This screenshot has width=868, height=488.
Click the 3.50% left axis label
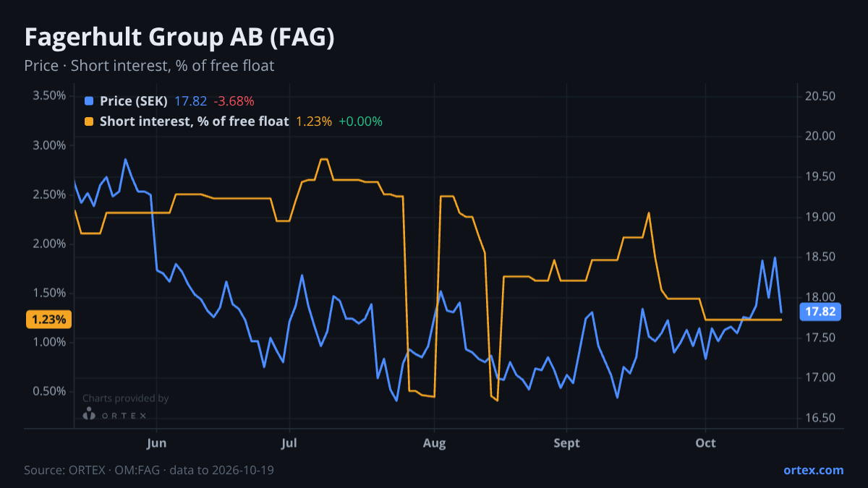[50, 96]
